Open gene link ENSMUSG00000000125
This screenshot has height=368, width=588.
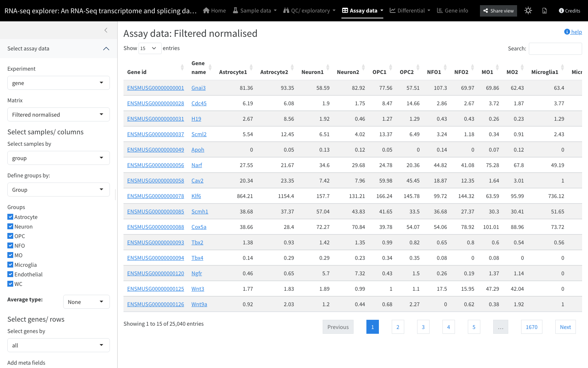click(155, 289)
